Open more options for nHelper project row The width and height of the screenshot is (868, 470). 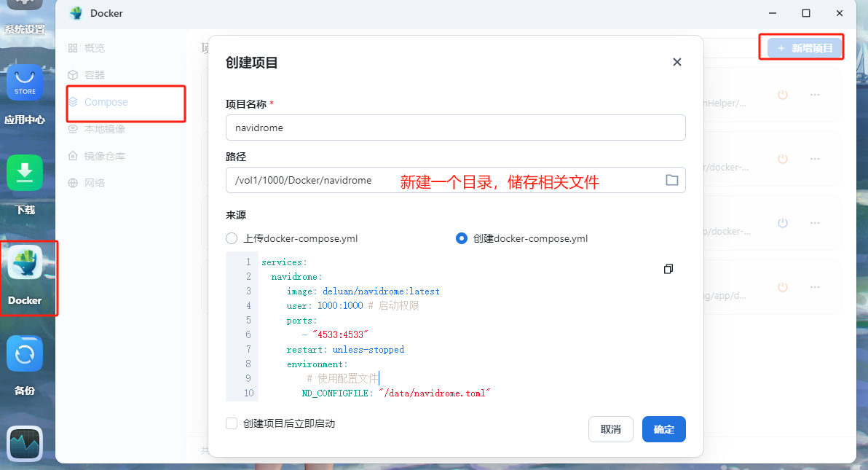815,95
